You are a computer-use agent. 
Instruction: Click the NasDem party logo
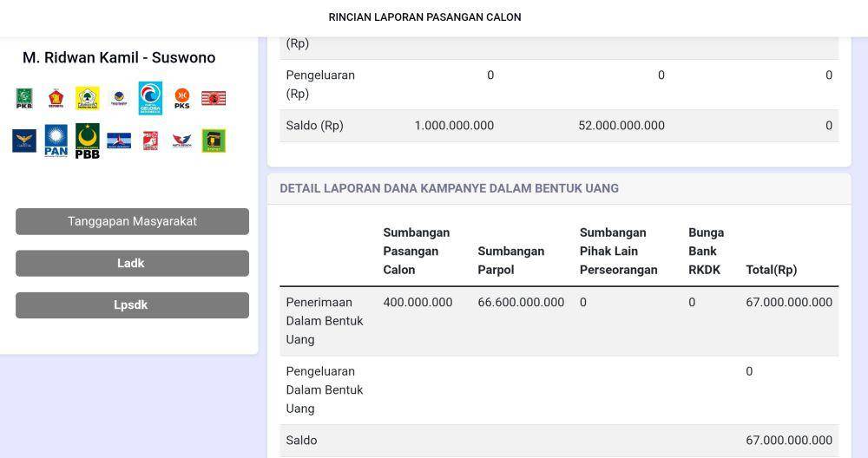pos(119,99)
